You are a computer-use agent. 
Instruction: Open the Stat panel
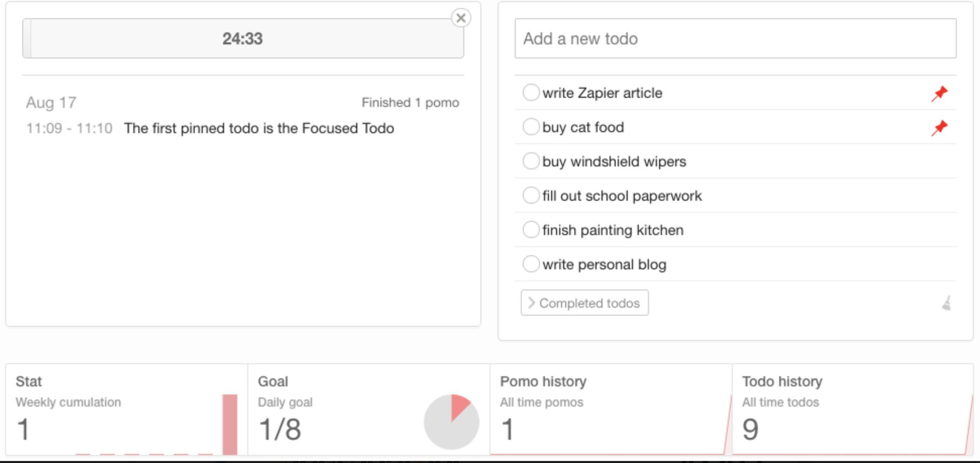coord(28,382)
